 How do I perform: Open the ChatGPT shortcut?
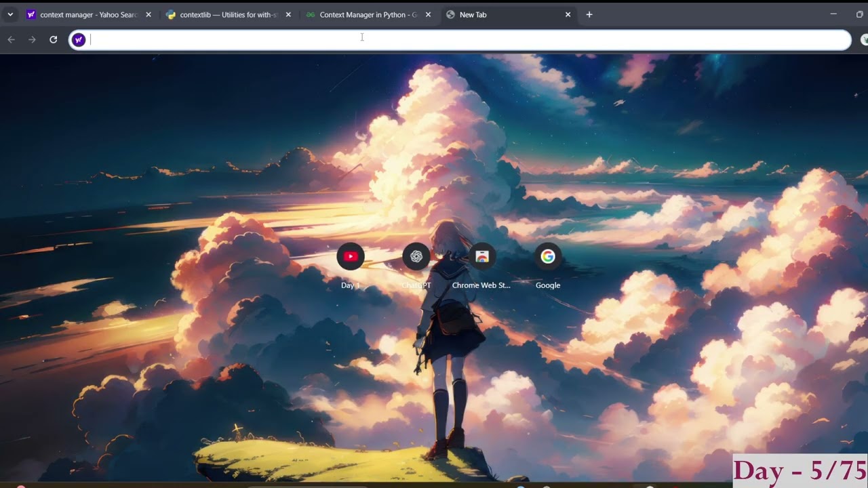[416, 256]
